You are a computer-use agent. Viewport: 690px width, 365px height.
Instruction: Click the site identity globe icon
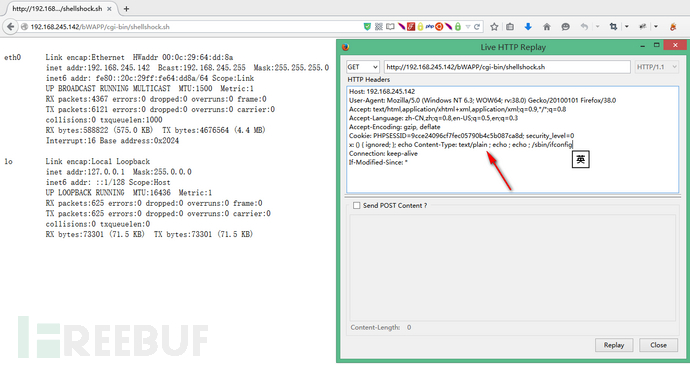[x=25, y=27]
